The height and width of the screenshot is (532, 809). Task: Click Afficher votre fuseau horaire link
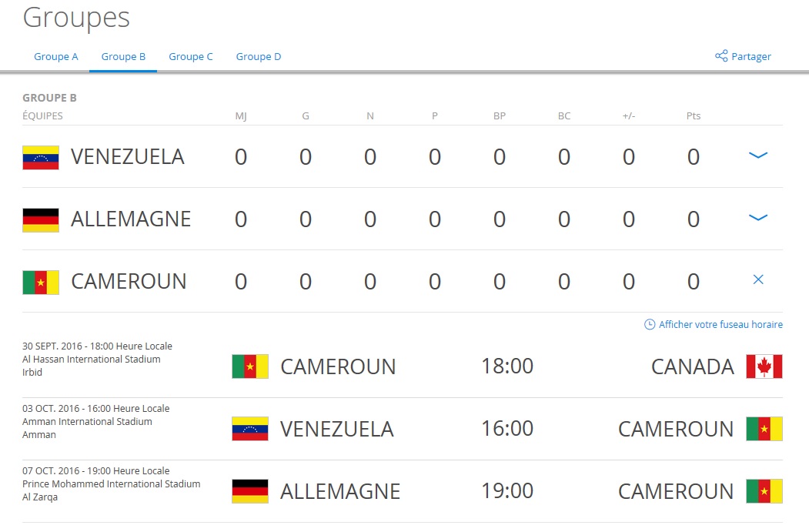point(720,325)
